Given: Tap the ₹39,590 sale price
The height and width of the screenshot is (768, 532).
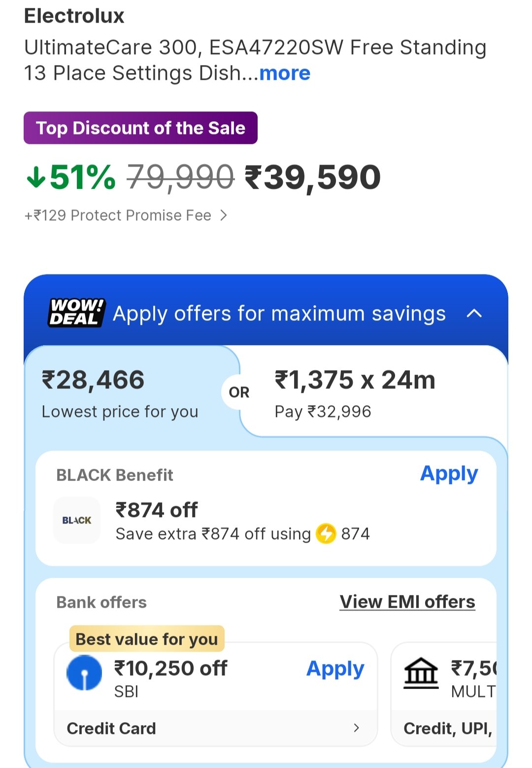Looking at the screenshot, I should click(x=313, y=177).
